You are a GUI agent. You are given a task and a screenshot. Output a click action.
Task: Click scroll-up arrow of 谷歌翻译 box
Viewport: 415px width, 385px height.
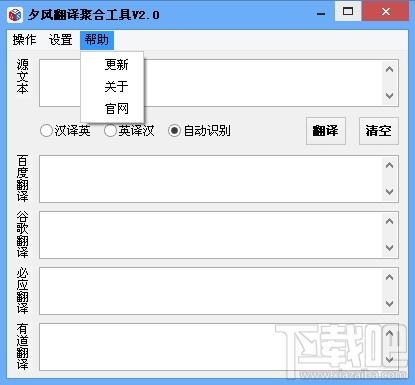[x=389, y=221]
